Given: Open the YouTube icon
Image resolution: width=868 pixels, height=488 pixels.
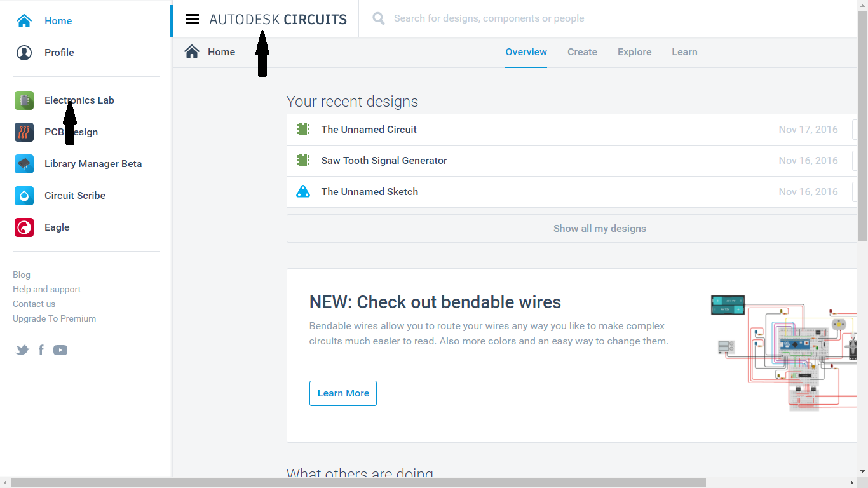Looking at the screenshot, I should (x=60, y=350).
